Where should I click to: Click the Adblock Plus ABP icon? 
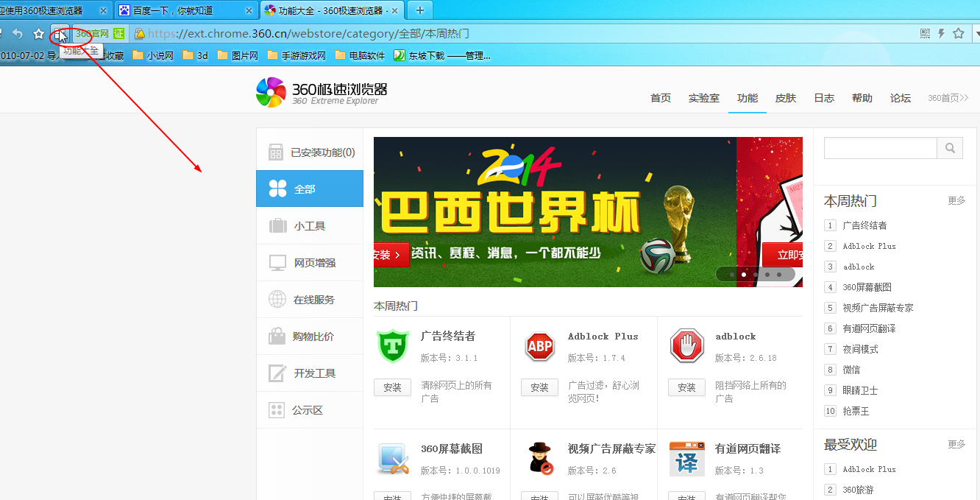point(540,346)
